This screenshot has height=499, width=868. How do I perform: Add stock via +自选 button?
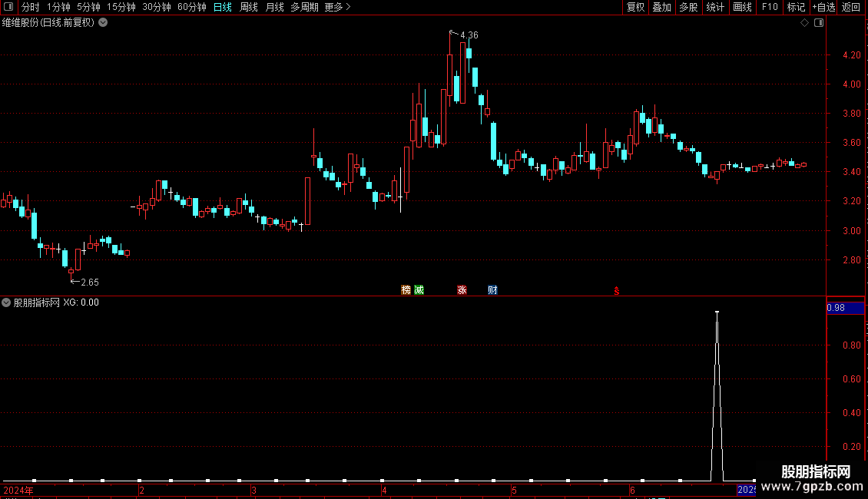[x=823, y=7]
